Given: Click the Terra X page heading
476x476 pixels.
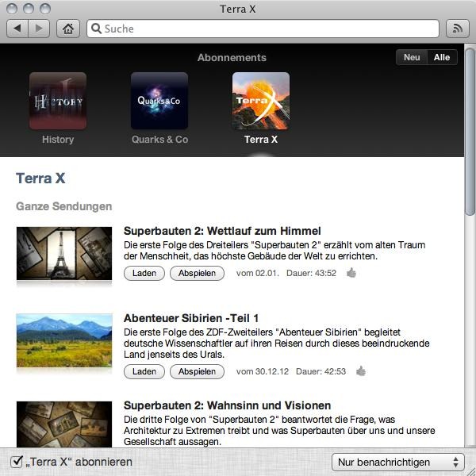Looking at the screenshot, I should click(x=40, y=178).
